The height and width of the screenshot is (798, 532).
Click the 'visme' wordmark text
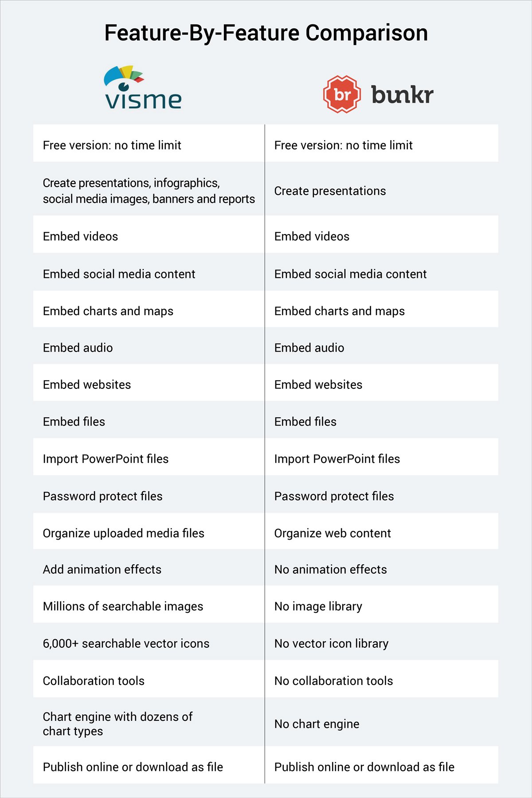click(143, 101)
